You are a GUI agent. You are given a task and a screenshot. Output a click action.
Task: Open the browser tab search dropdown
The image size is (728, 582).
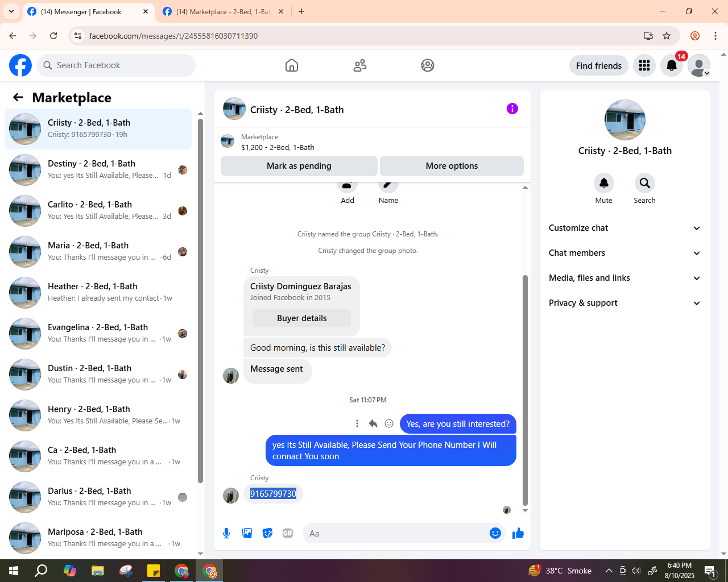[x=11, y=11]
